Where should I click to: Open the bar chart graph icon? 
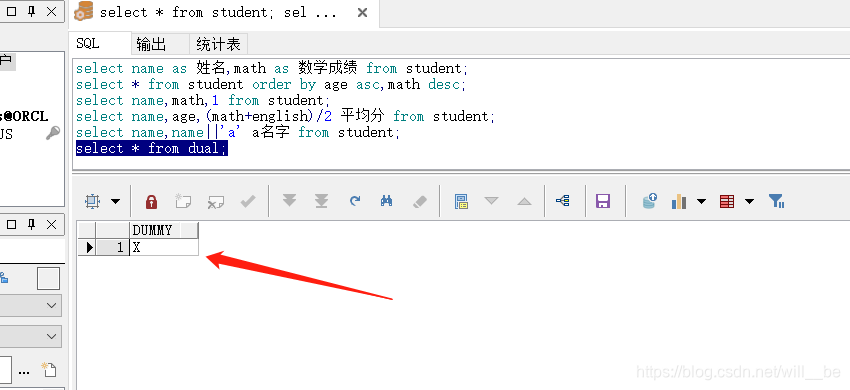679,202
